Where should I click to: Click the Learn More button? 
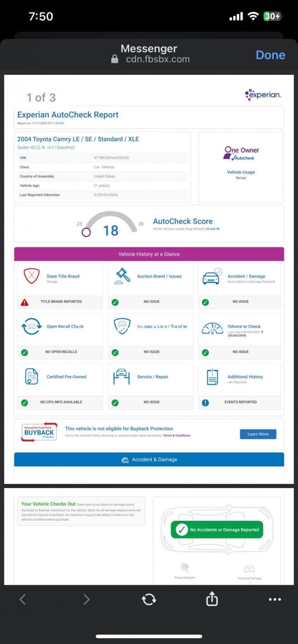click(x=258, y=434)
